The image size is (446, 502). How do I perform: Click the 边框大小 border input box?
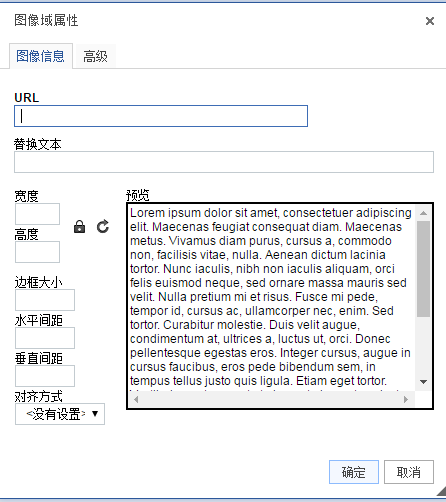pos(45,300)
